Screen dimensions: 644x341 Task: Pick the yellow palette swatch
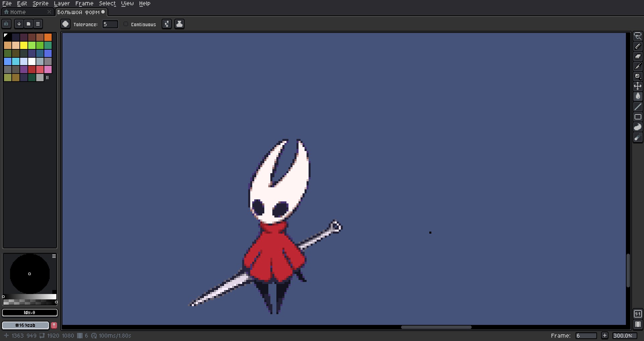tap(24, 45)
